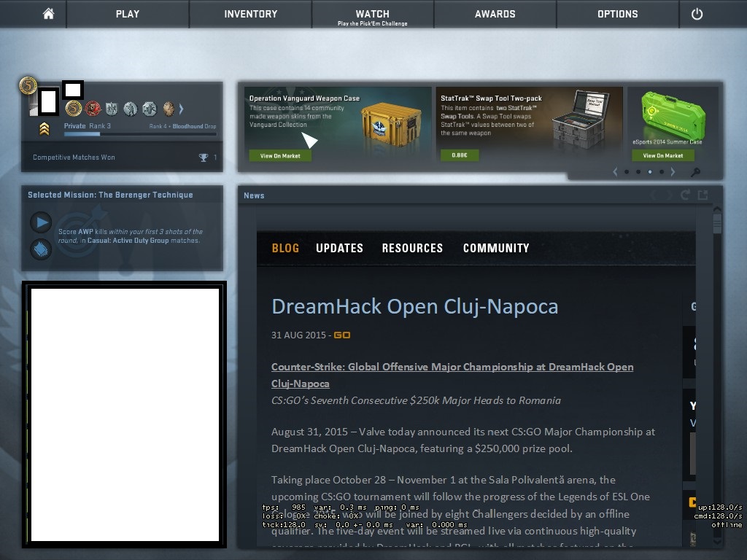Select the red Bloodhound operation coin
This screenshot has height=560, width=747.
(93, 109)
